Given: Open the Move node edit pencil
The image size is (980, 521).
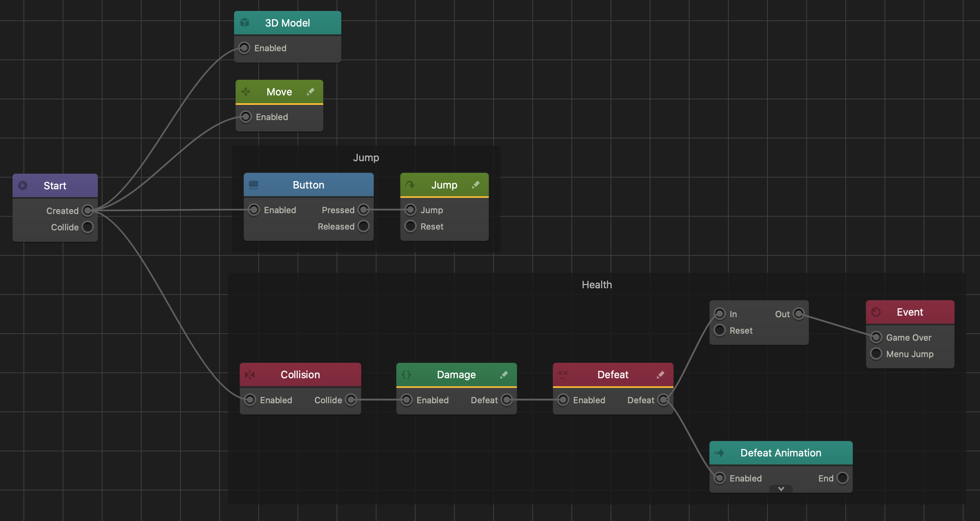Looking at the screenshot, I should coord(310,92).
